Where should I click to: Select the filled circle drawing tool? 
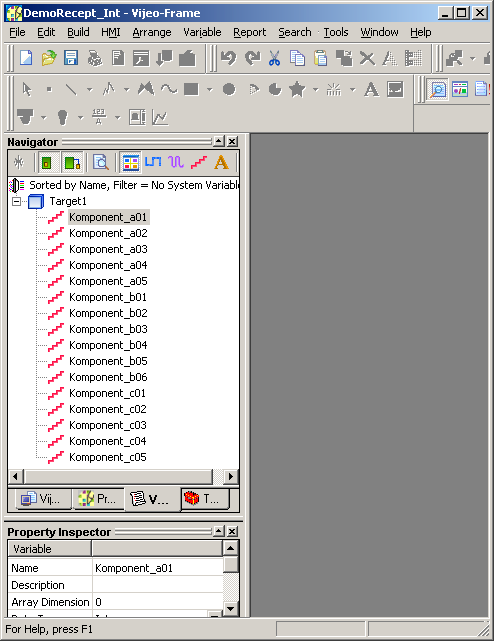click(x=229, y=89)
